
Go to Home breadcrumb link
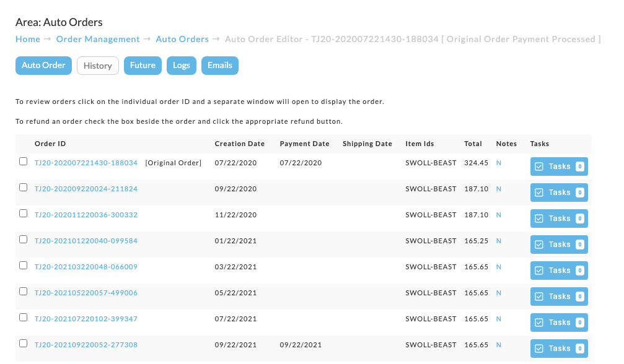28,39
